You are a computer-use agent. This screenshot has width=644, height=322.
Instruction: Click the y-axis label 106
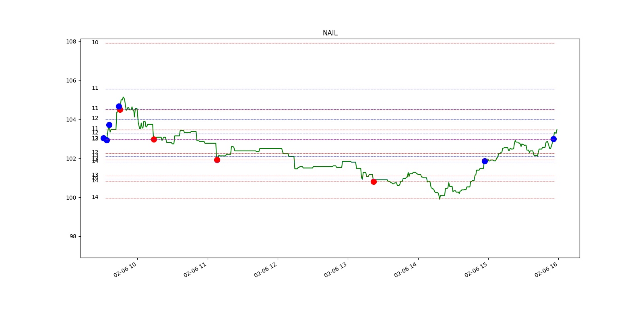(x=71, y=80)
